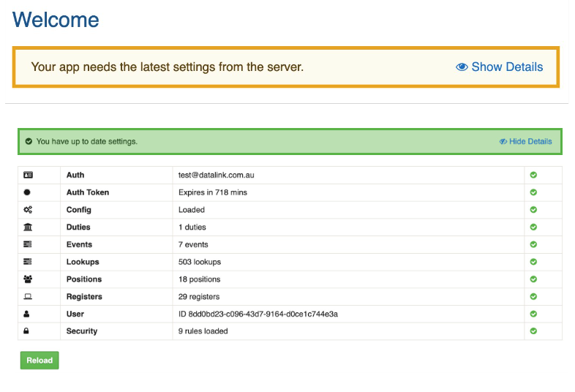Click the Positions people group icon
This screenshot has height=392, width=575.
28,279
